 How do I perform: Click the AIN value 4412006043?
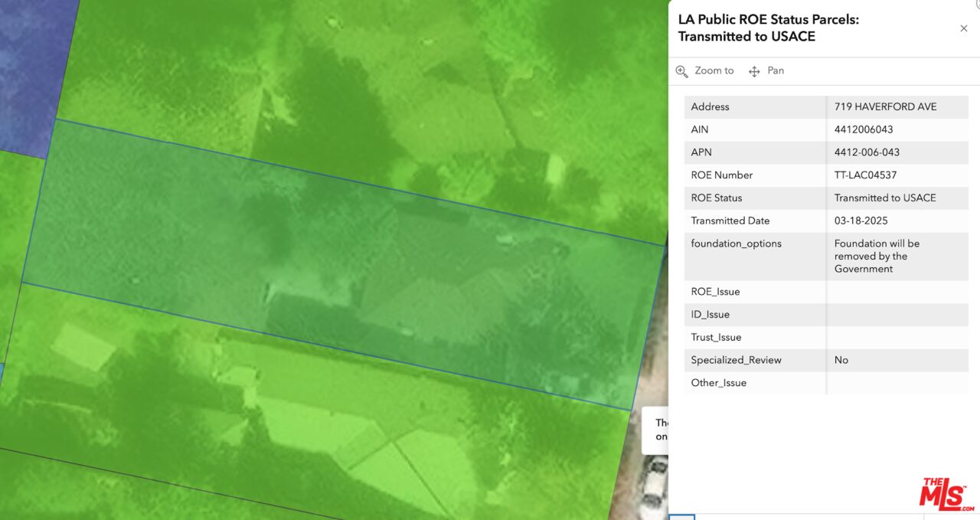click(864, 129)
